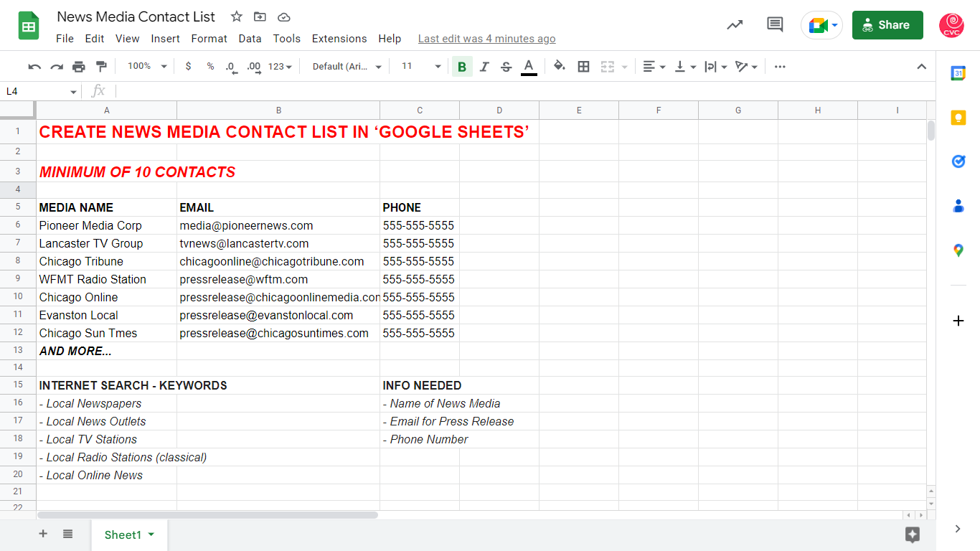
Task: Select the Paint format roller icon
Action: (101, 67)
